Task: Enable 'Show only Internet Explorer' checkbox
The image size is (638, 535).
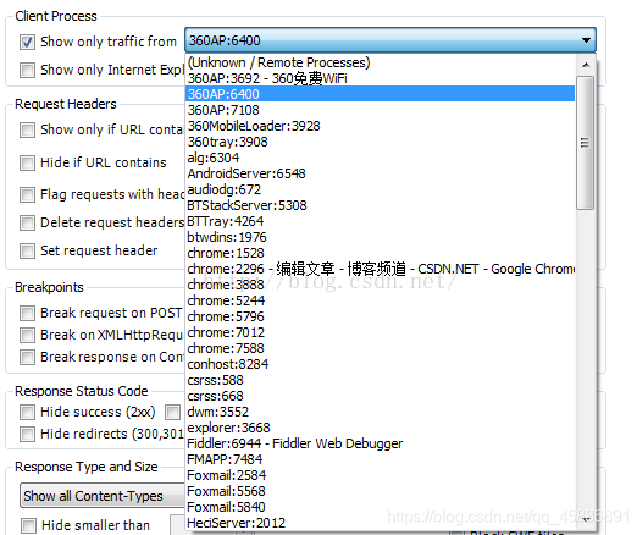Action: (27, 70)
